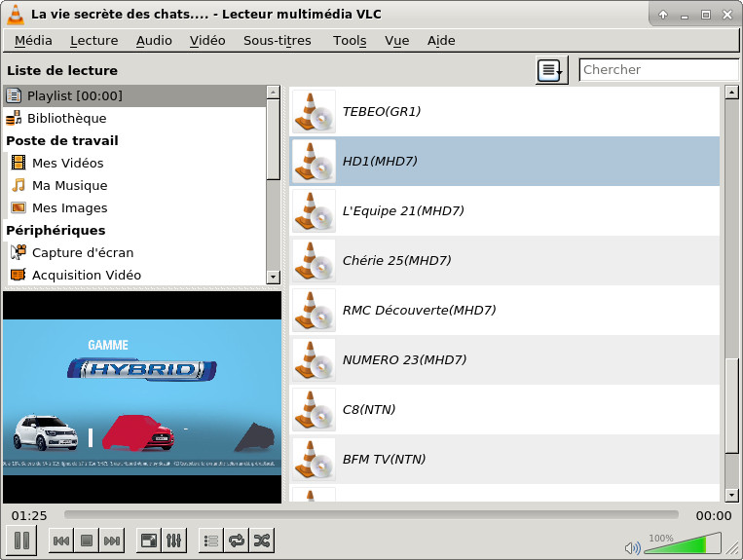Open the Tools menu
Viewport: 743px width, 560px height.
click(350, 41)
